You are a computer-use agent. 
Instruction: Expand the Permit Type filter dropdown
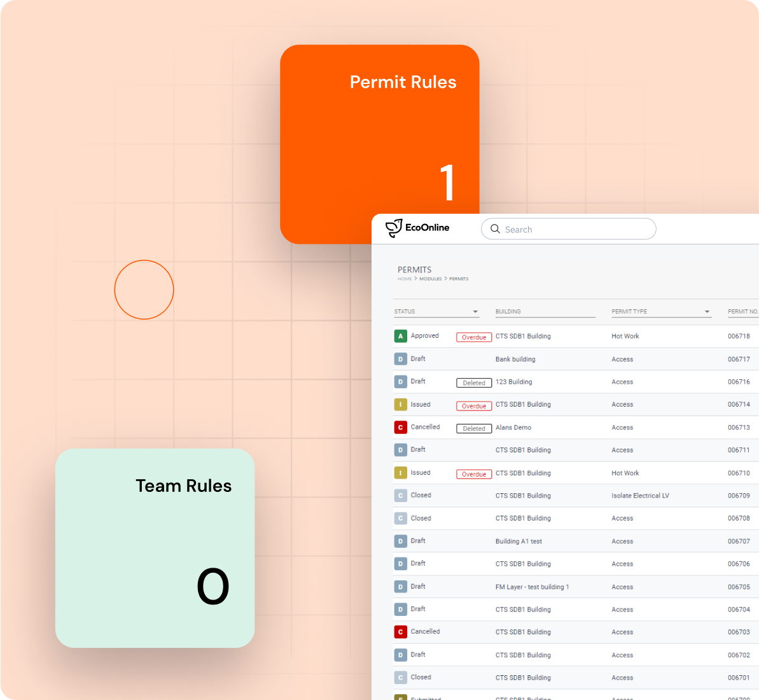coord(707,312)
